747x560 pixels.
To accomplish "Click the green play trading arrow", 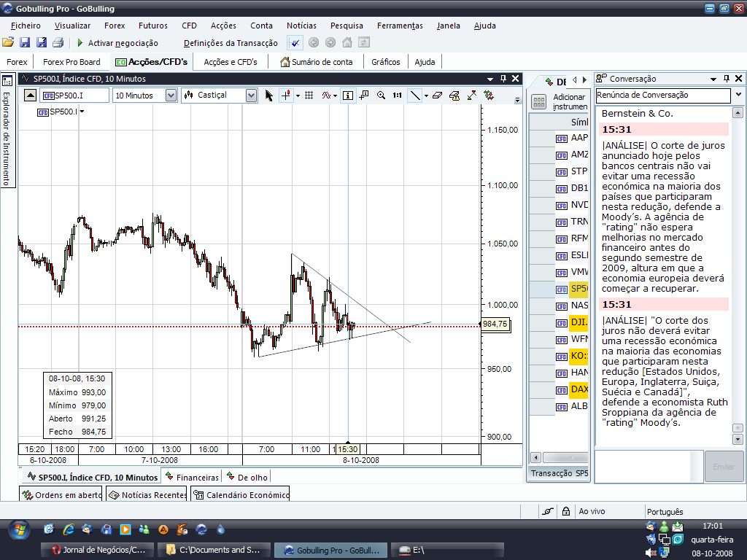I will 80,43.
